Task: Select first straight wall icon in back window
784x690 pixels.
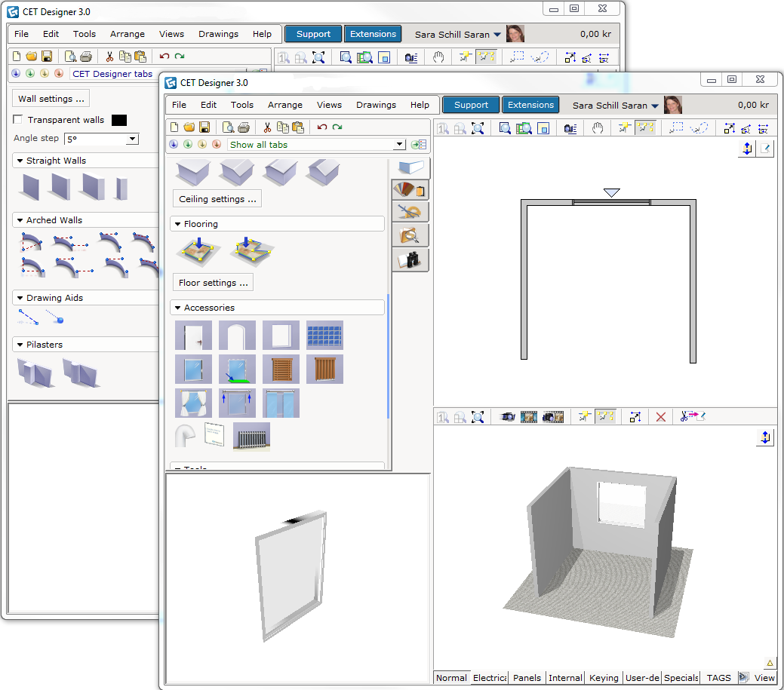Action: coord(30,187)
